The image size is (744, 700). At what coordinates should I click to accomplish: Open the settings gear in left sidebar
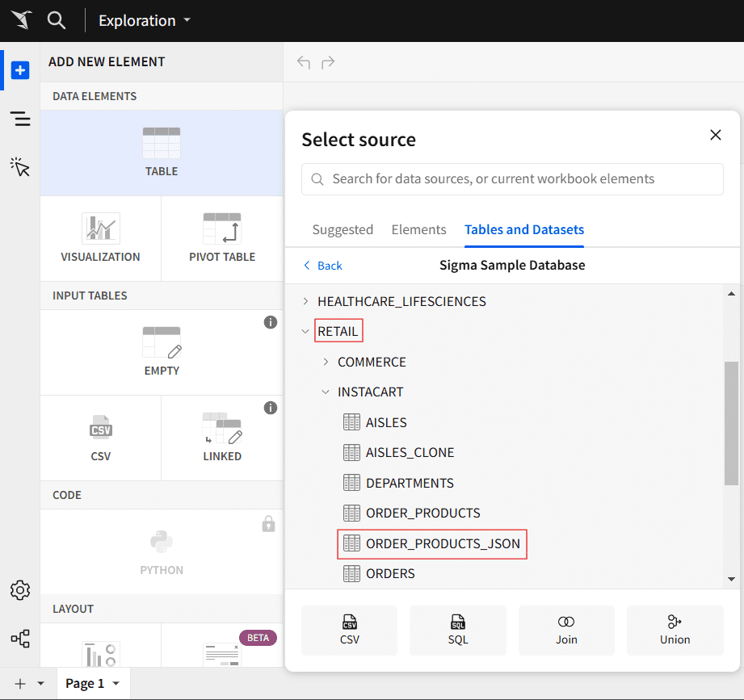tap(20, 590)
